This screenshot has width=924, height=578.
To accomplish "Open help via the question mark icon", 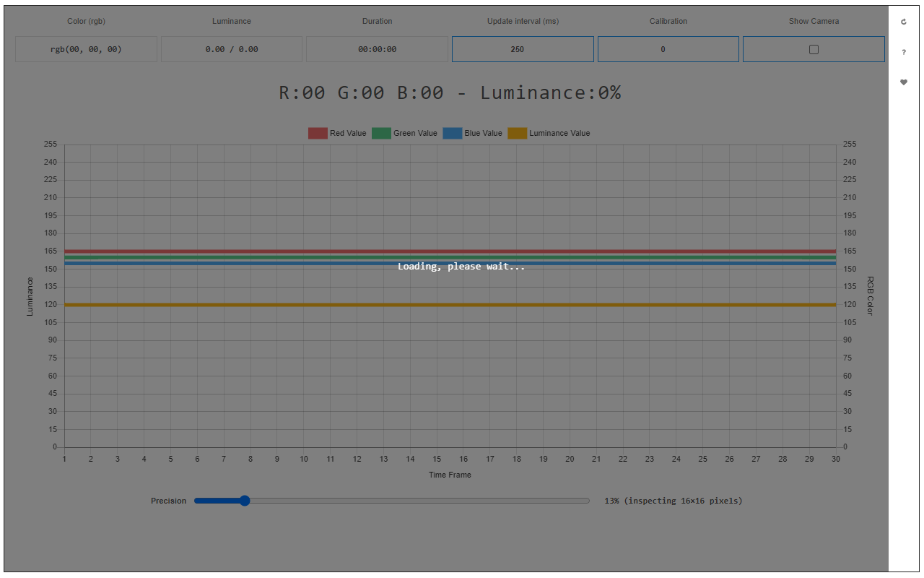I will point(904,52).
